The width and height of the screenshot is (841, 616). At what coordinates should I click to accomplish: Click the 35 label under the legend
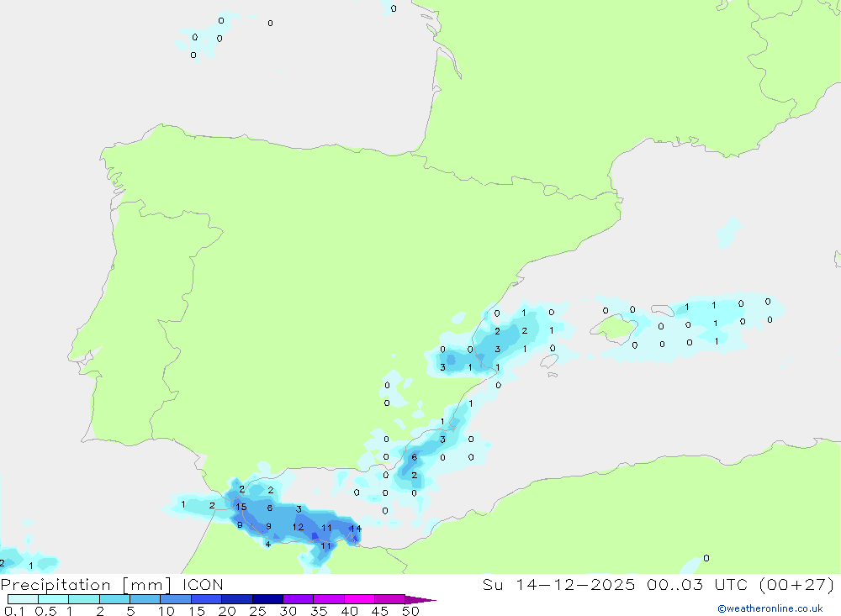click(x=319, y=611)
